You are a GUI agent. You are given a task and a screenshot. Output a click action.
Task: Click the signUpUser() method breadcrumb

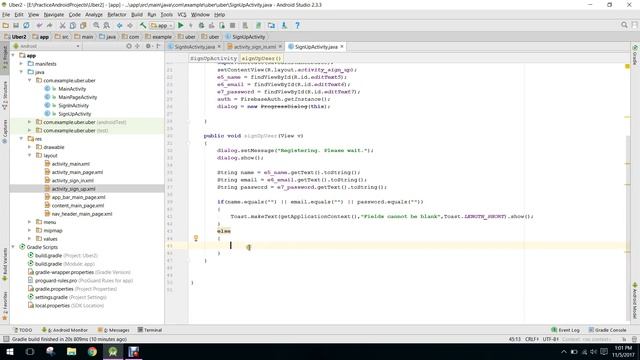click(261, 58)
